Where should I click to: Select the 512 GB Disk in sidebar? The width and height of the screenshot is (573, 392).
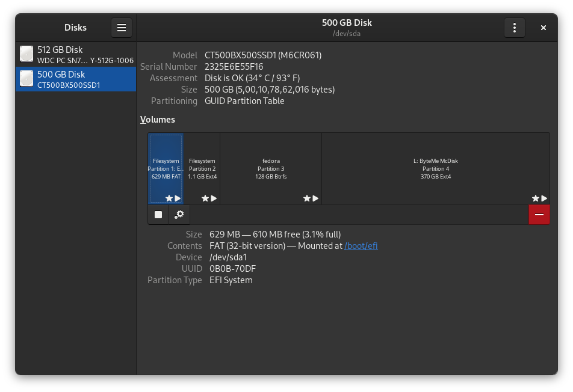pos(76,54)
